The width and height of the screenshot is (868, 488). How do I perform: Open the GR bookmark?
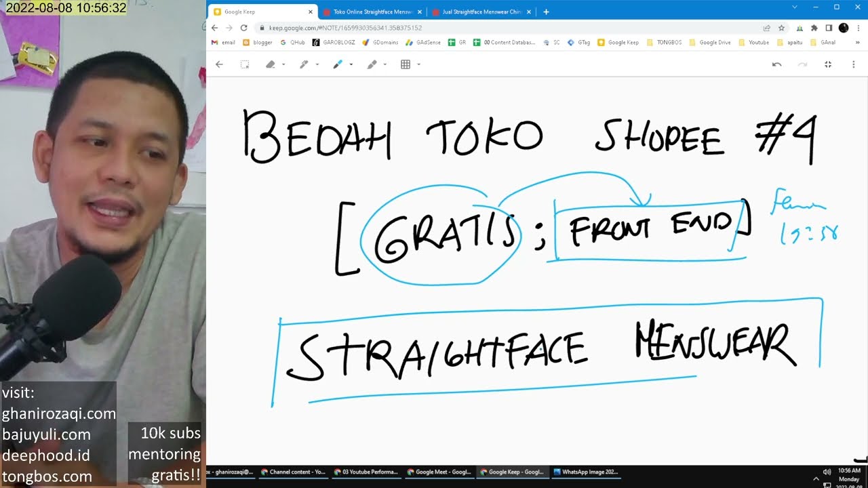pyautogui.click(x=458, y=42)
